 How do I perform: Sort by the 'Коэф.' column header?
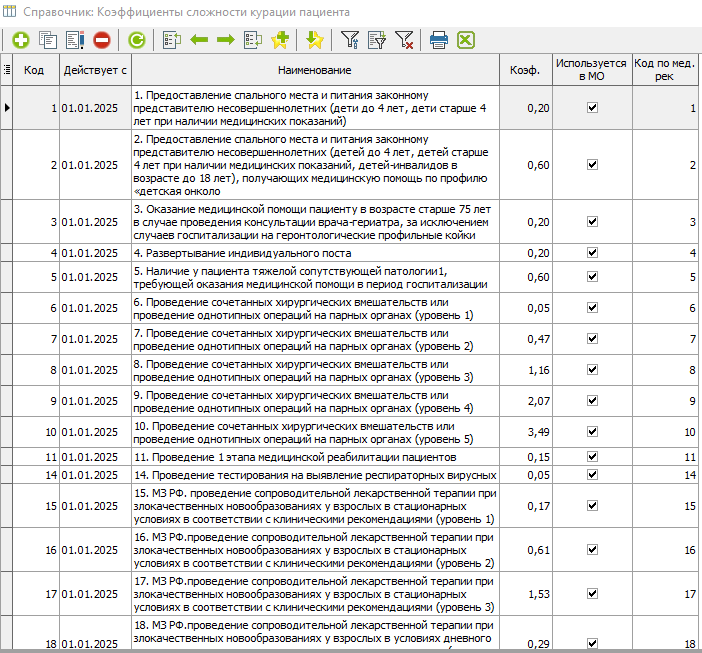[524, 69]
